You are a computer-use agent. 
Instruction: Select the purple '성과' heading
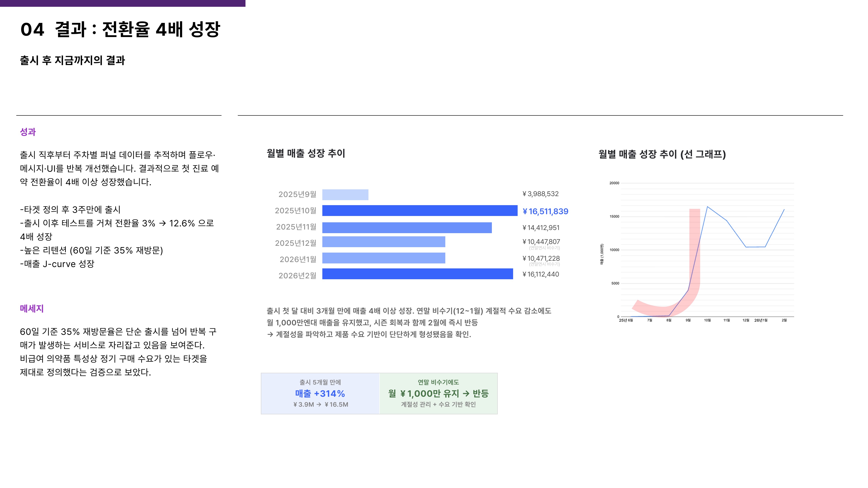tap(28, 132)
